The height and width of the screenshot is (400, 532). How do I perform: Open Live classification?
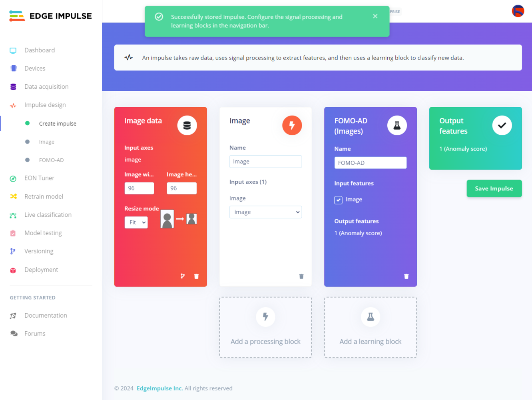[x=48, y=215]
